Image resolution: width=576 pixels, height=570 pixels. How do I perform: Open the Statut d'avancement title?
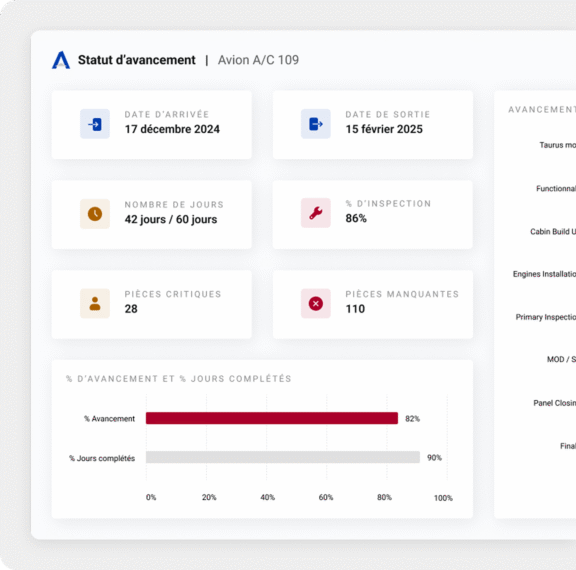click(x=137, y=60)
